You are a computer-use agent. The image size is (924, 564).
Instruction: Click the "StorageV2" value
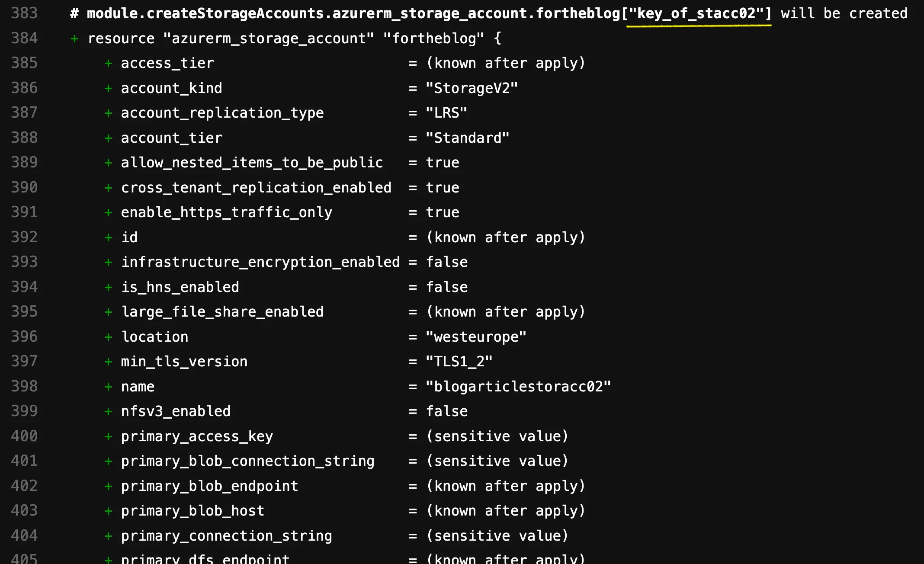[x=472, y=88]
